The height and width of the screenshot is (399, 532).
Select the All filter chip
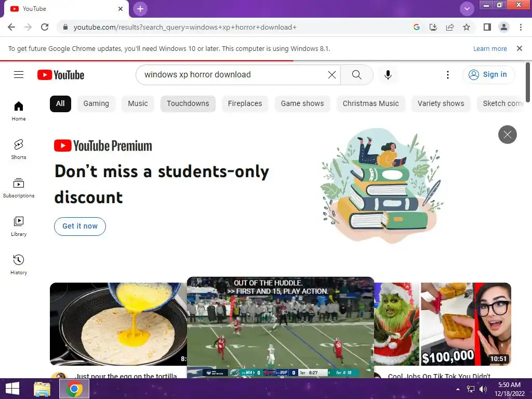click(x=60, y=103)
